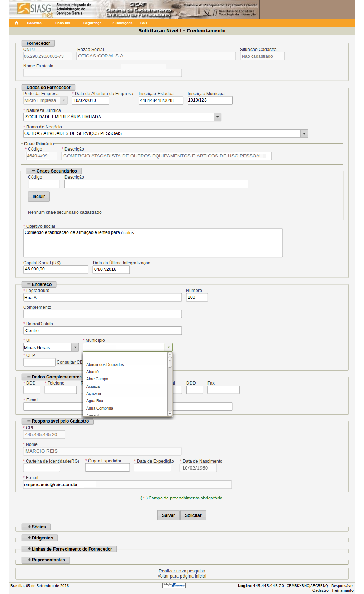Click the Município list scroll-down arrow
364x594 pixels.
[170, 414]
